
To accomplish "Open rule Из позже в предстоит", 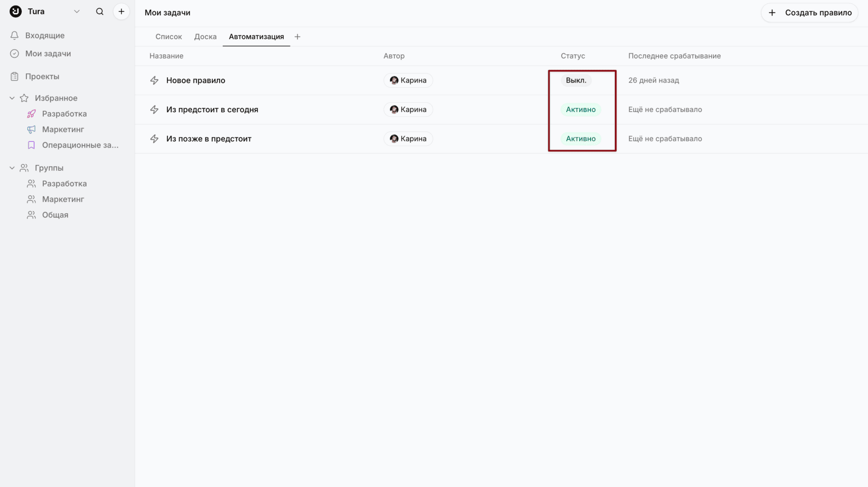I will (x=209, y=139).
